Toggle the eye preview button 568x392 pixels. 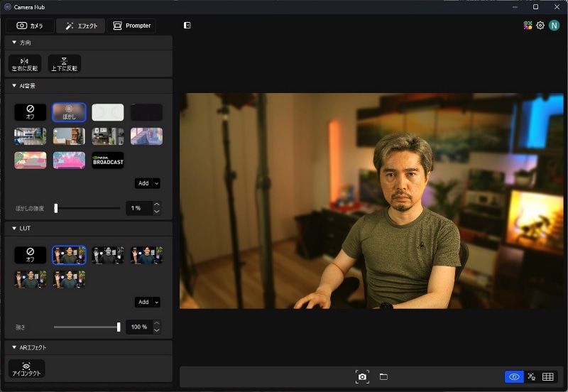pos(514,376)
